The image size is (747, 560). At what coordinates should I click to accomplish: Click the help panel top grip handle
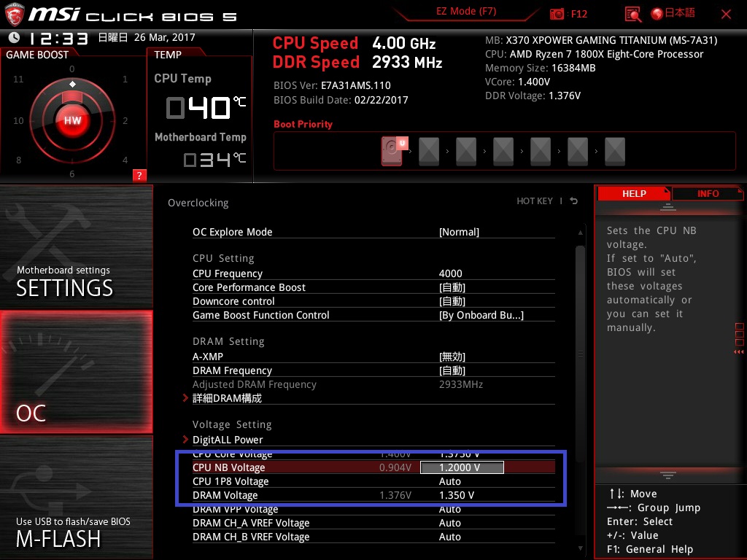click(x=667, y=206)
